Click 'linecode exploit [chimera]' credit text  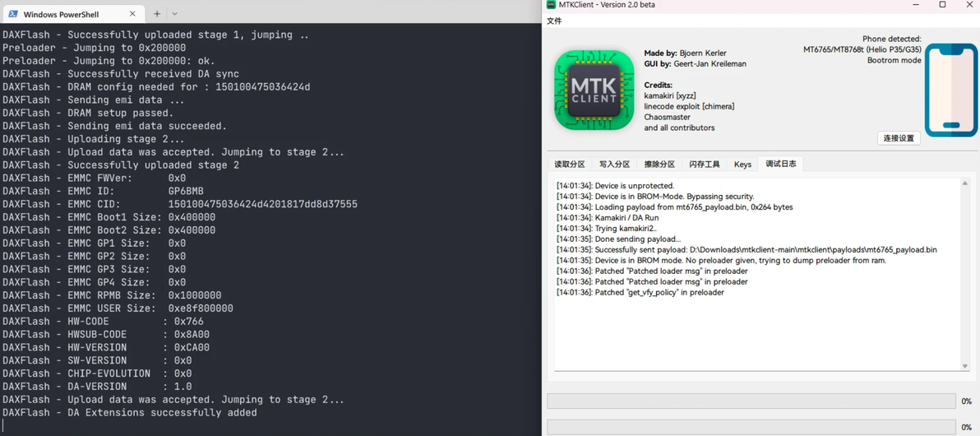(690, 106)
